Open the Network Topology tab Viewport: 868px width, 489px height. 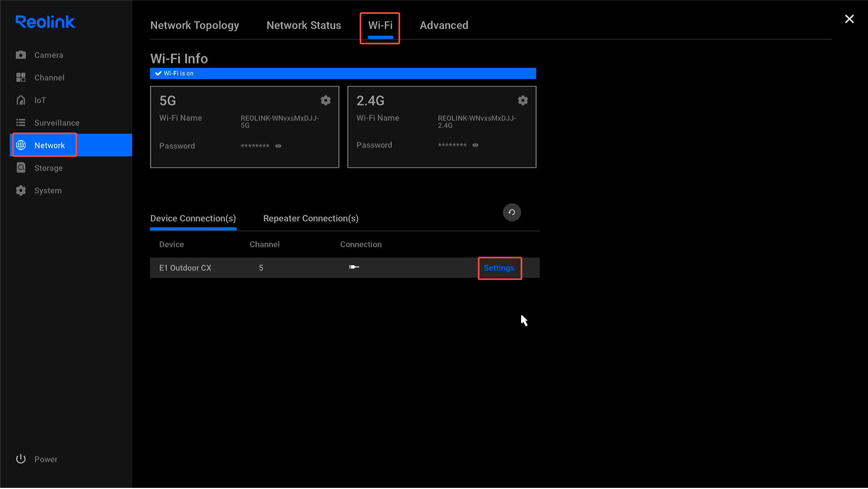[x=194, y=25]
